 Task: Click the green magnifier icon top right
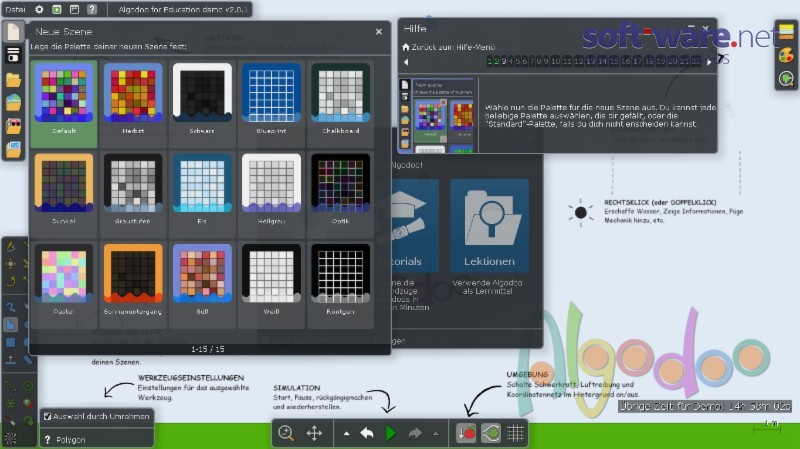click(786, 78)
